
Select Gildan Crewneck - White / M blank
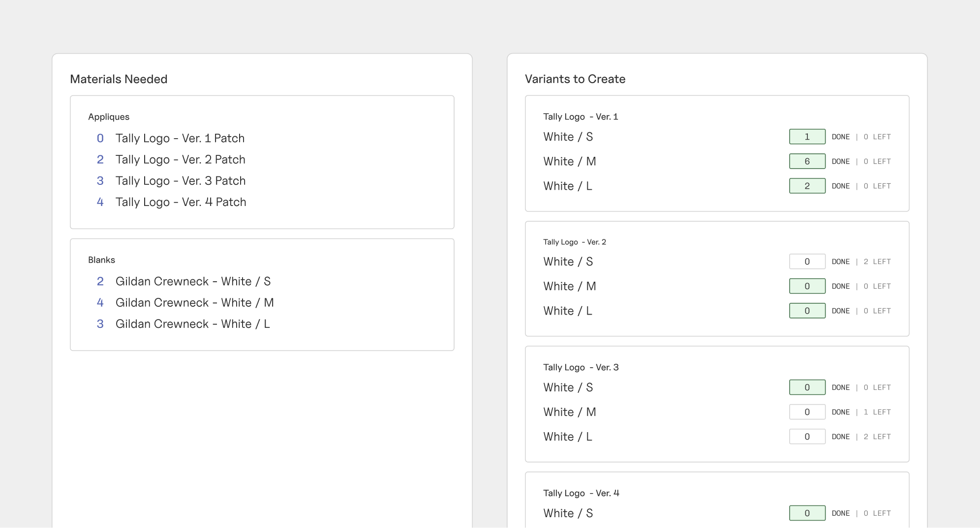click(x=194, y=303)
